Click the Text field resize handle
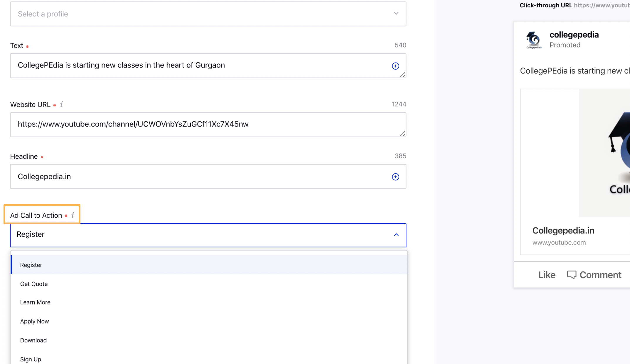630x364 pixels. click(402, 75)
